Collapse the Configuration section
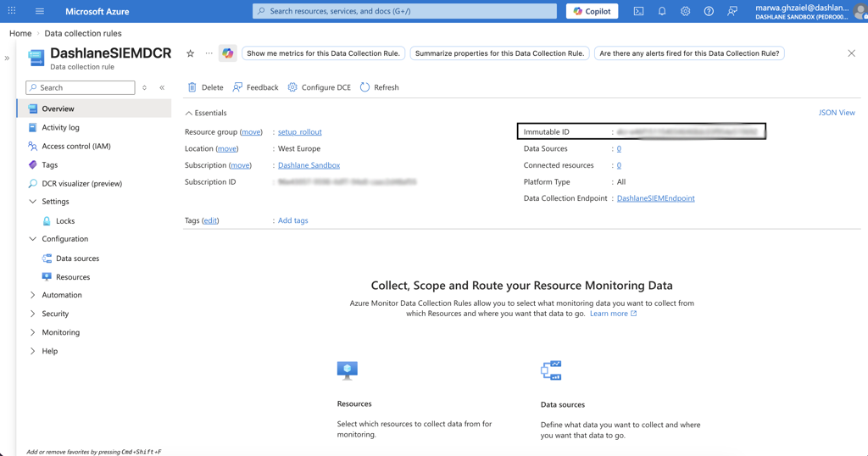The height and width of the screenshot is (456, 868). coord(33,239)
